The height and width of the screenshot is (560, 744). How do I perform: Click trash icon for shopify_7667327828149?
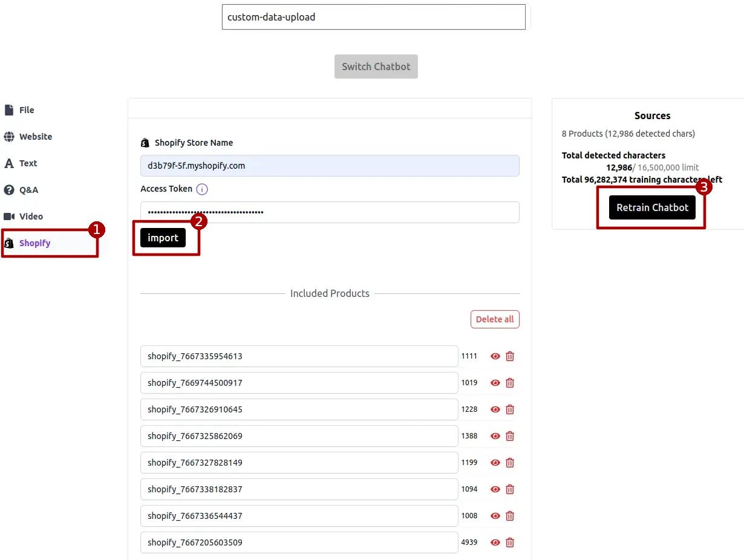pos(510,463)
